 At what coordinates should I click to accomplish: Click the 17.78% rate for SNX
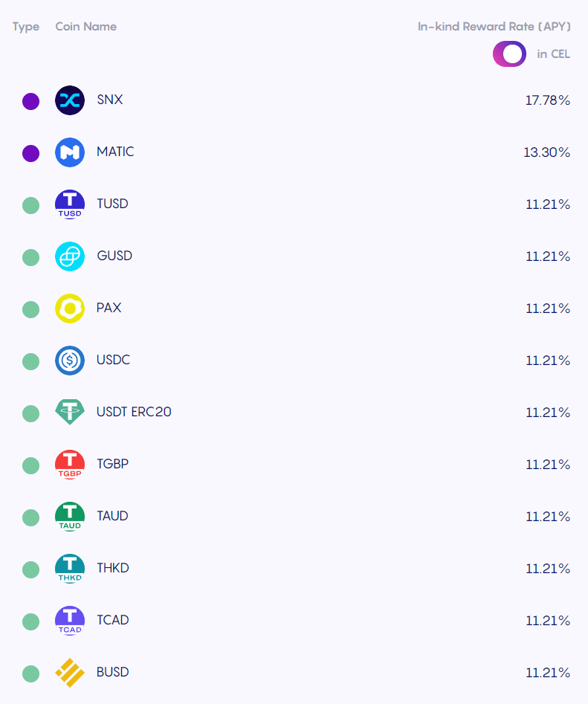click(x=548, y=100)
